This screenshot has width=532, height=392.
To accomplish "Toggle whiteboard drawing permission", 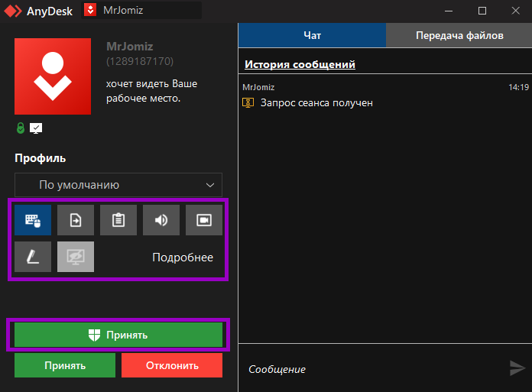I will click(x=33, y=257).
